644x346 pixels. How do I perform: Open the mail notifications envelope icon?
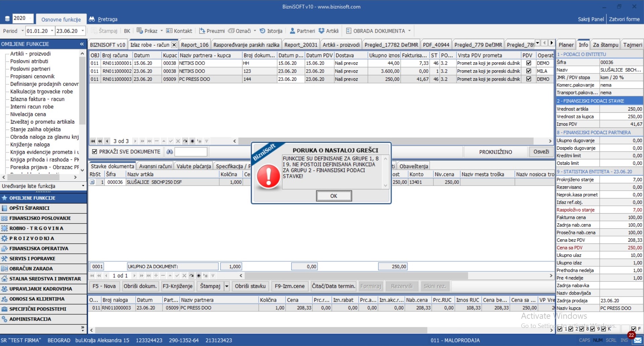tap(637, 340)
